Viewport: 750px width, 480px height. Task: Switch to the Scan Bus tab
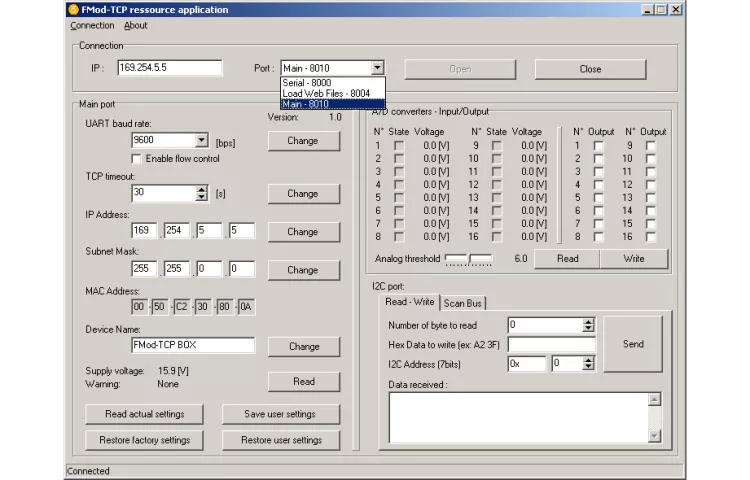pyautogui.click(x=462, y=303)
